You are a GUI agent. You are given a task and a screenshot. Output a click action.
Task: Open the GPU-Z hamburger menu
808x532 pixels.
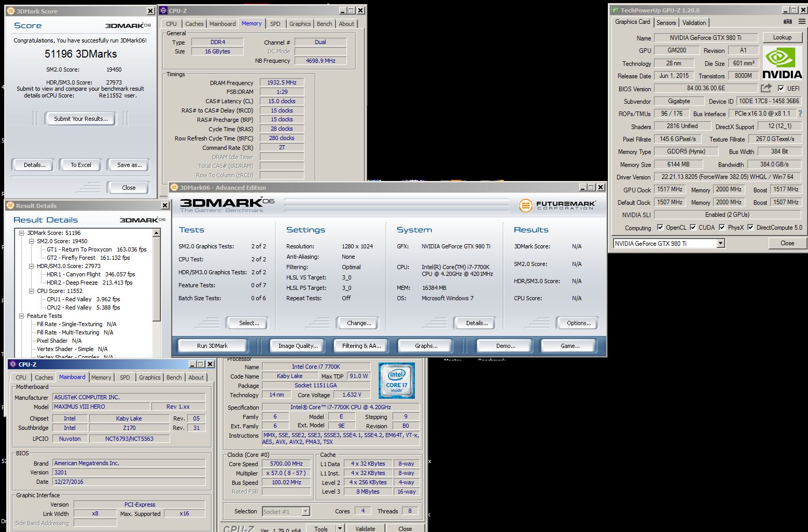coord(802,22)
